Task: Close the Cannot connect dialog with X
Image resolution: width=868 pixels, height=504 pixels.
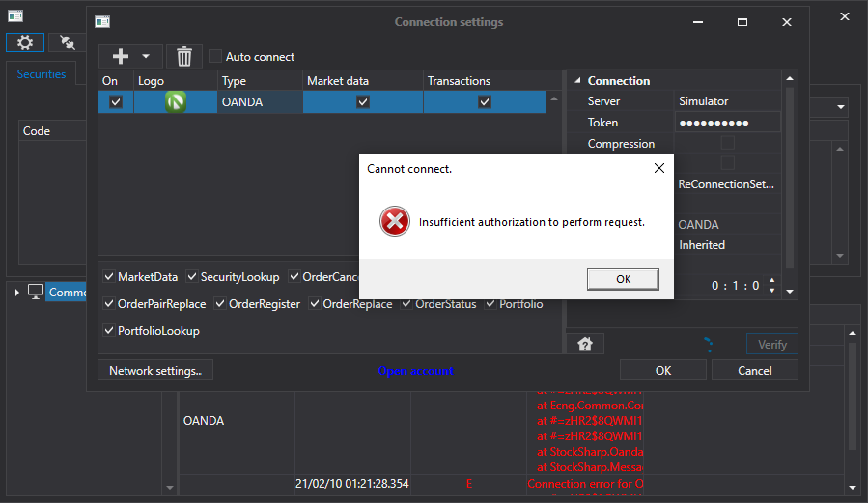Action: 658,169
